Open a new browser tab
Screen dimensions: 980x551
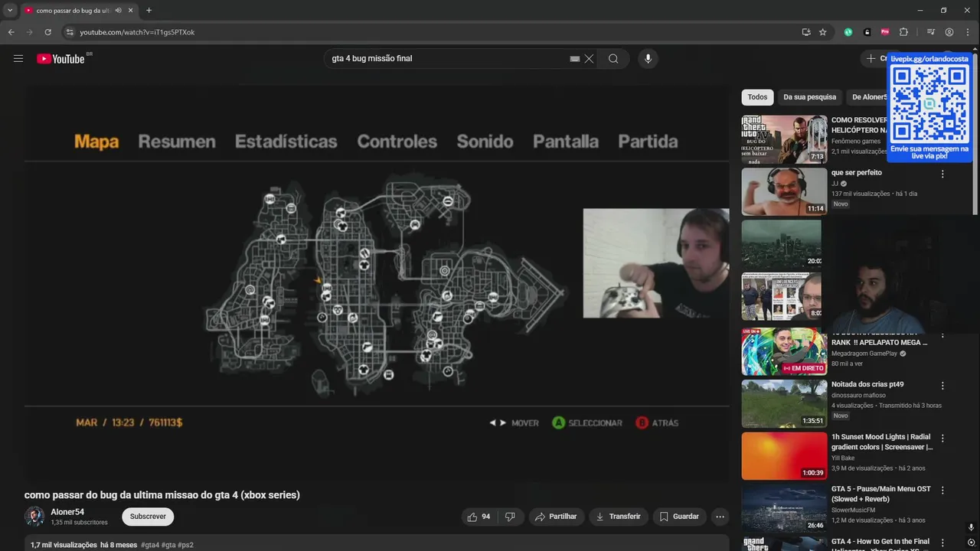pyautogui.click(x=149, y=11)
